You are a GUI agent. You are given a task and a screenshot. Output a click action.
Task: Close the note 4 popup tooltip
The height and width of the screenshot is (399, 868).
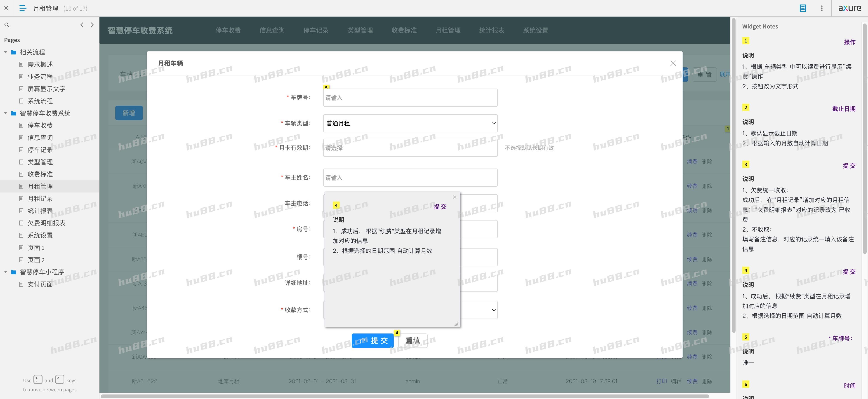pyautogui.click(x=454, y=197)
